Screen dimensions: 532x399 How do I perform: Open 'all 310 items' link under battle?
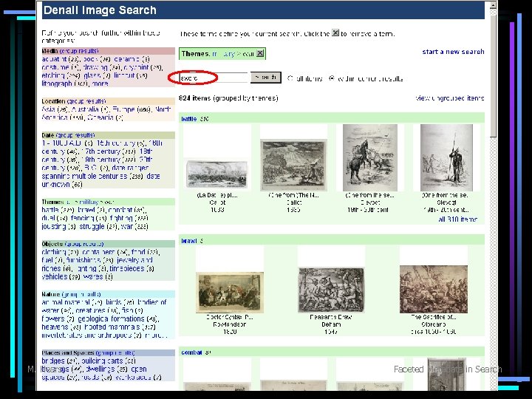point(457,219)
